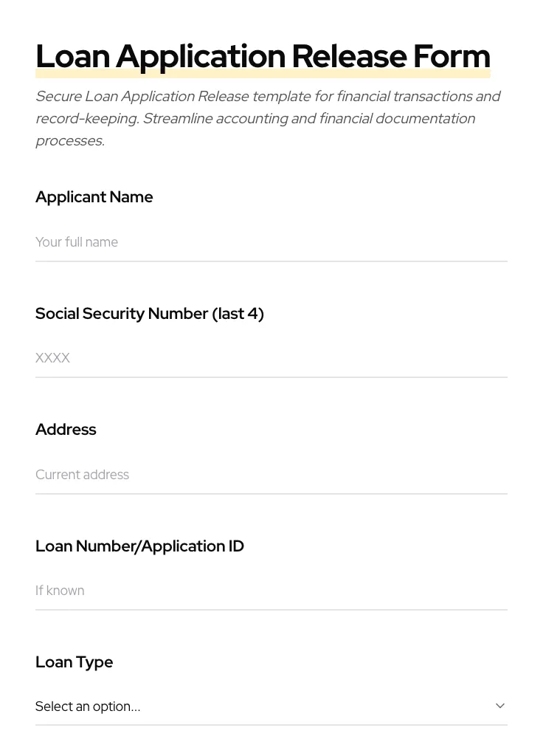This screenshot has width=543, height=756.
Task: Click the Address input field
Action: pos(271,475)
